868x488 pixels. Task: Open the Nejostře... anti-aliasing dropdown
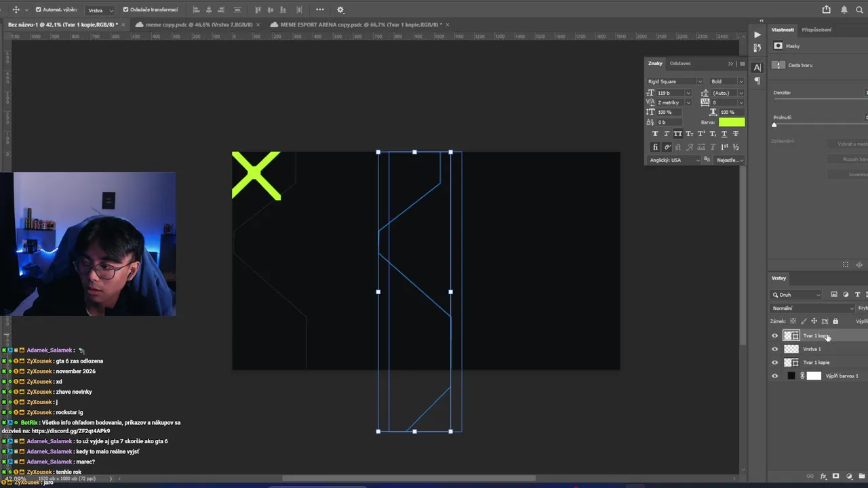730,160
